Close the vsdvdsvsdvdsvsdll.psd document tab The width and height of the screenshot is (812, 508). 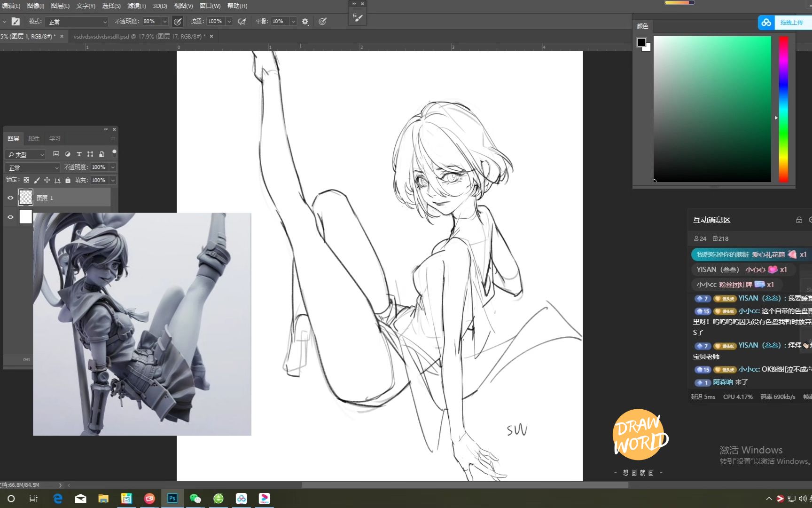[x=211, y=36]
